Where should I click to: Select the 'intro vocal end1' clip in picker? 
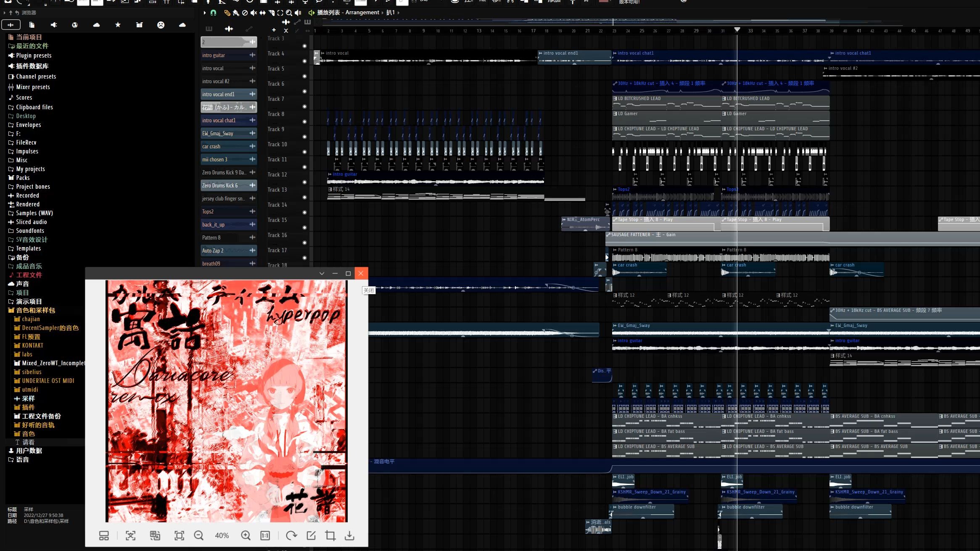pyautogui.click(x=229, y=94)
